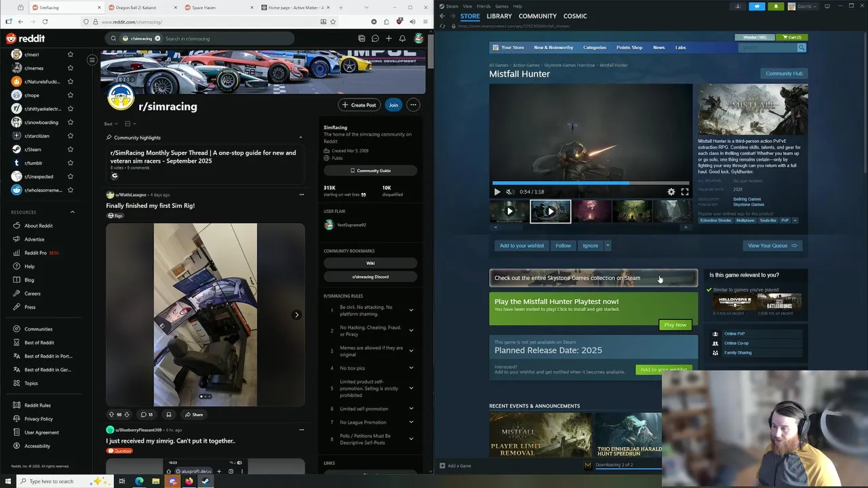Image resolution: width=868 pixels, height=488 pixels.
Task: Favorite r/memes with its star
Action: (70, 68)
